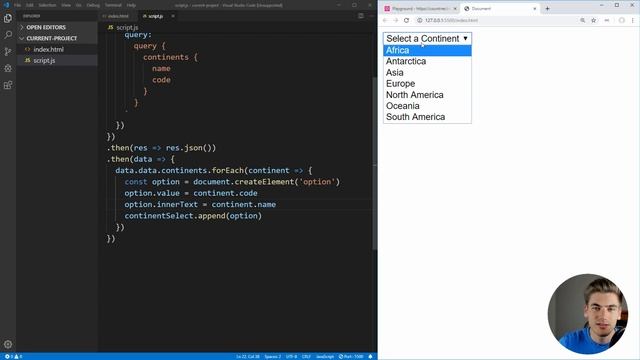Open the Chrome three-dot menu
640x360 pixels.
(633, 20)
